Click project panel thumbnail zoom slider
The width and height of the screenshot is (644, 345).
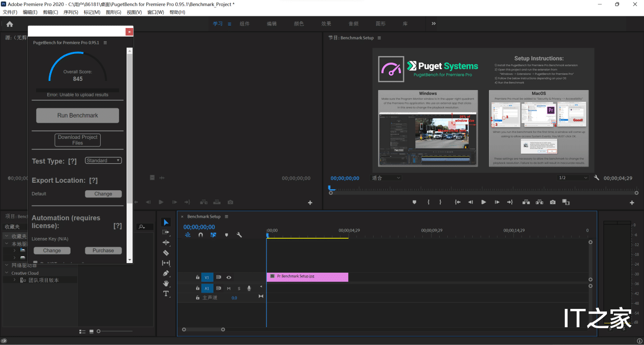[99, 331]
